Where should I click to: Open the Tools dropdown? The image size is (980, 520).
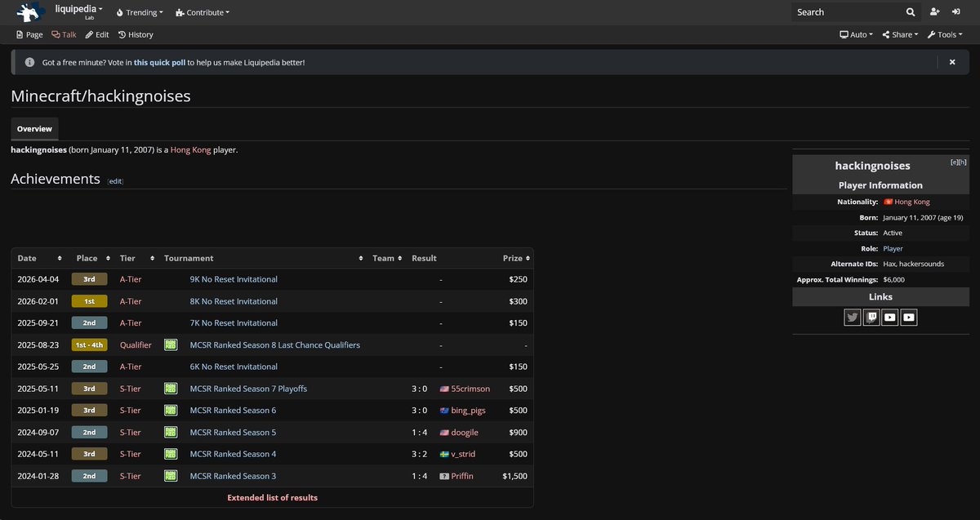coord(945,35)
